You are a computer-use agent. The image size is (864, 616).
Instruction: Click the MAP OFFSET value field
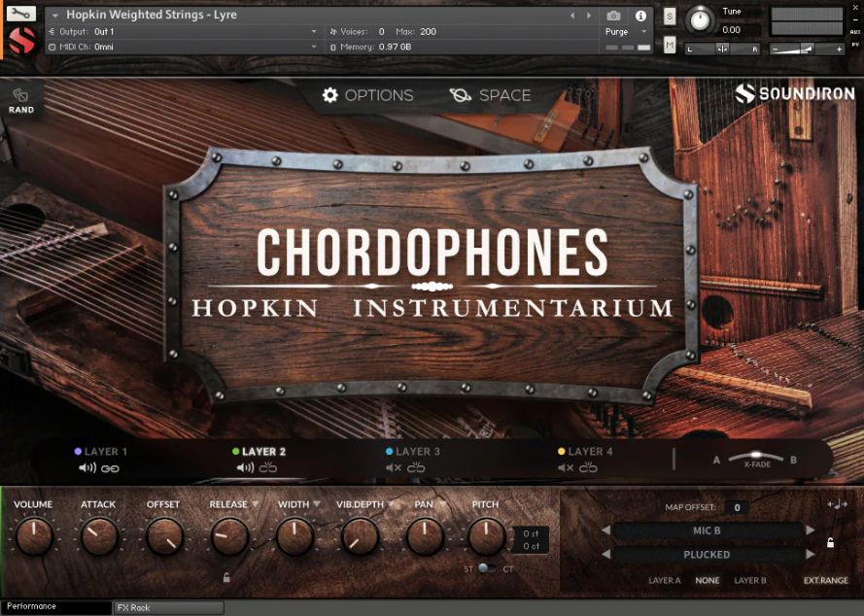[737, 507]
